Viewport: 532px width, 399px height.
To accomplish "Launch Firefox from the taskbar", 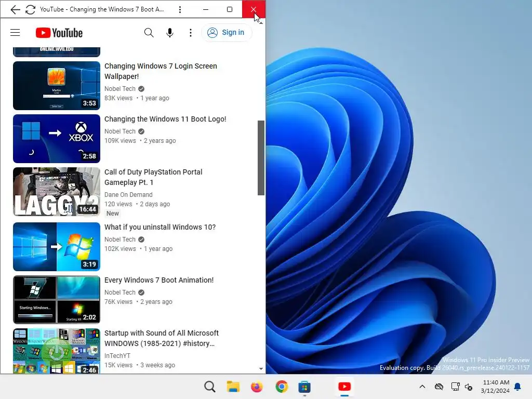I will click(257, 387).
